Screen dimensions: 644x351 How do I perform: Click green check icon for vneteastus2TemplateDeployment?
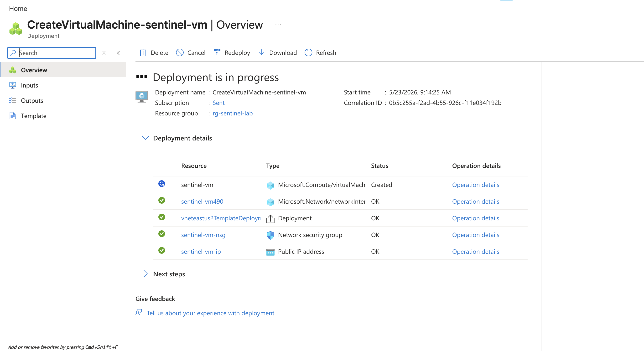click(x=161, y=217)
